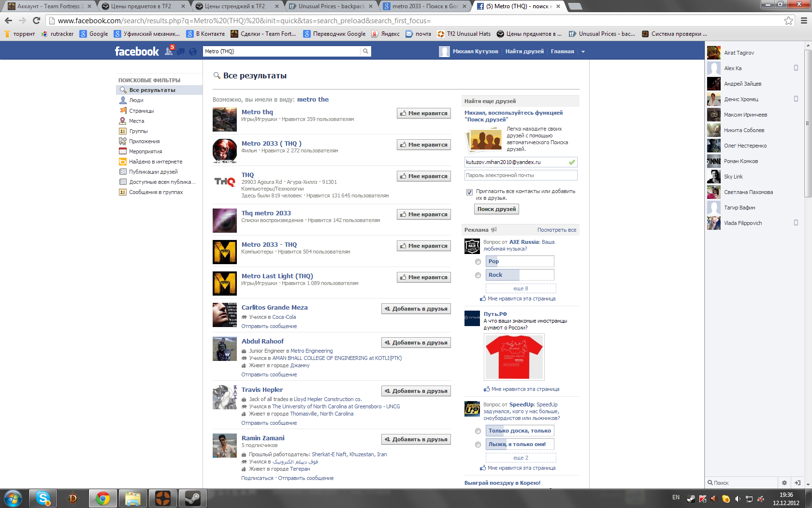Switch to 'Цены стренджей в TF2' tab

point(236,6)
